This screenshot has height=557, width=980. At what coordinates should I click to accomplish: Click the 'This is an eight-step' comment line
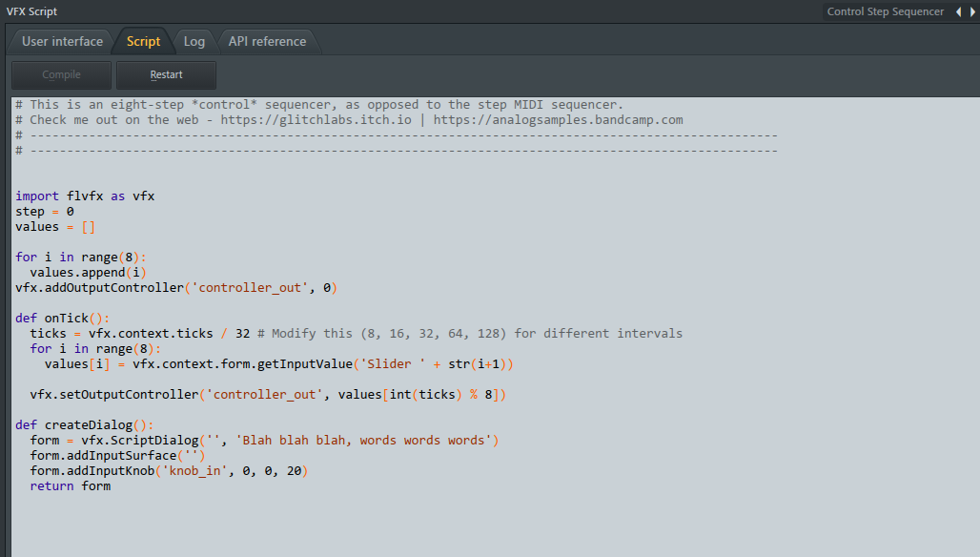[318, 104]
